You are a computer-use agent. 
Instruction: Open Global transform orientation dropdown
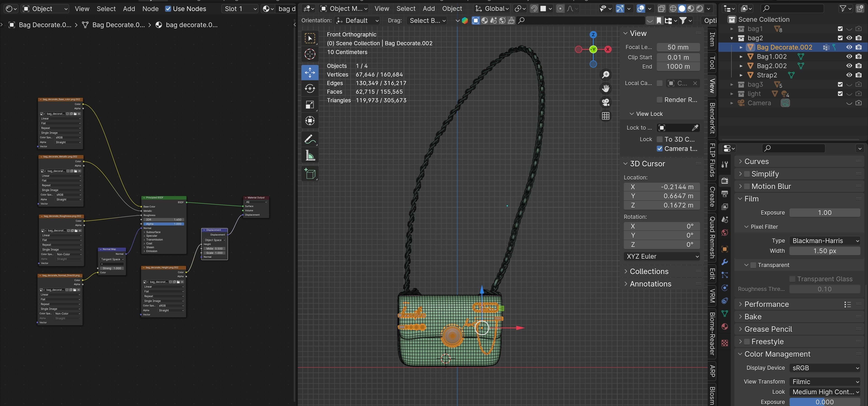(x=492, y=9)
